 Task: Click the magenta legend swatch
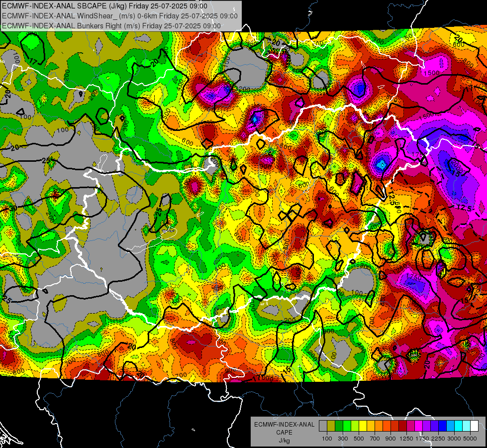pyautogui.click(x=419, y=426)
